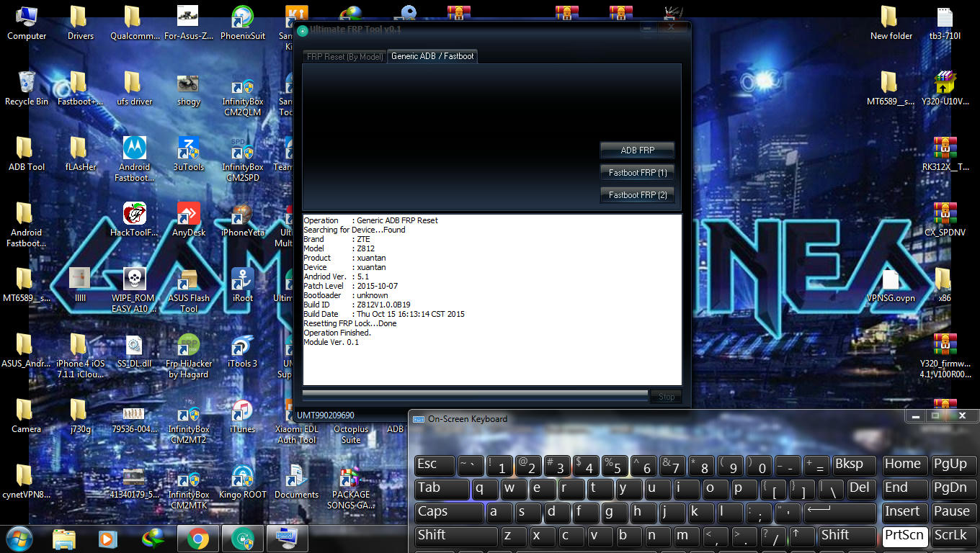The height and width of the screenshot is (553, 980).
Task: Select the For-Asus-Z... image thumbnail
Action: click(x=189, y=23)
